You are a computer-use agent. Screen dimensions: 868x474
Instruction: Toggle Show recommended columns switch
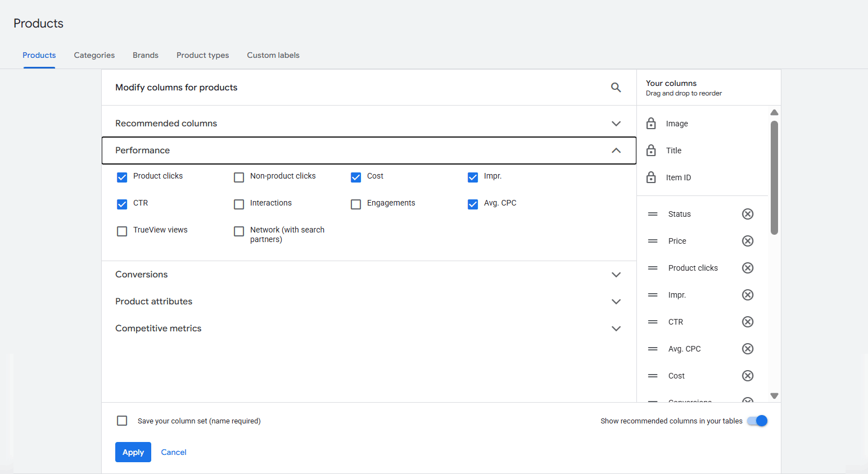pos(757,421)
